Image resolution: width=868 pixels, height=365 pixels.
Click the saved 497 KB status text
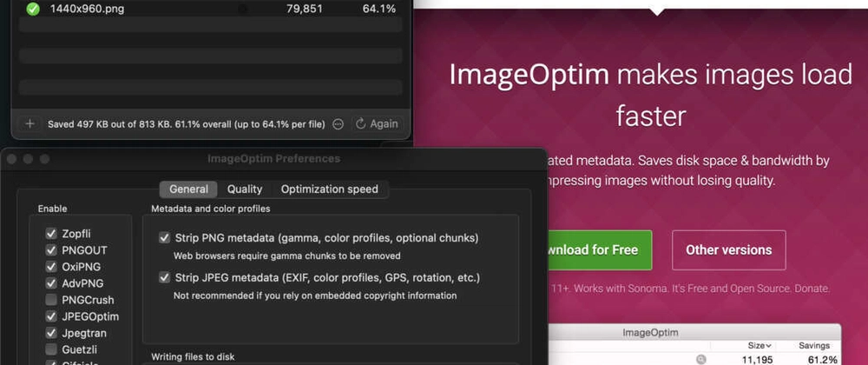pos(186,124)
